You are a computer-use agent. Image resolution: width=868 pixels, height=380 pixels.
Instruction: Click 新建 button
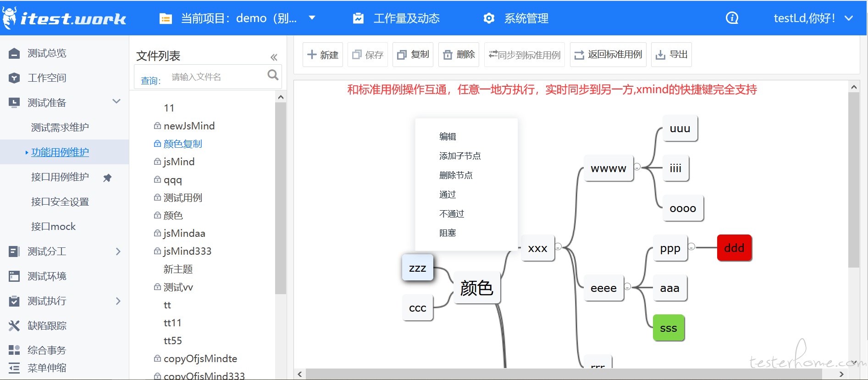coord(323,55)
